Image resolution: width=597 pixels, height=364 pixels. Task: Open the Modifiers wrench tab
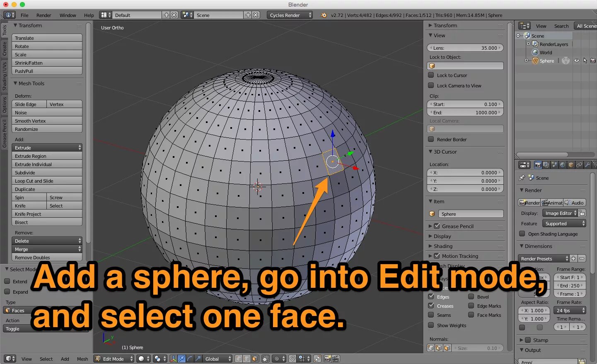(587, 165)
